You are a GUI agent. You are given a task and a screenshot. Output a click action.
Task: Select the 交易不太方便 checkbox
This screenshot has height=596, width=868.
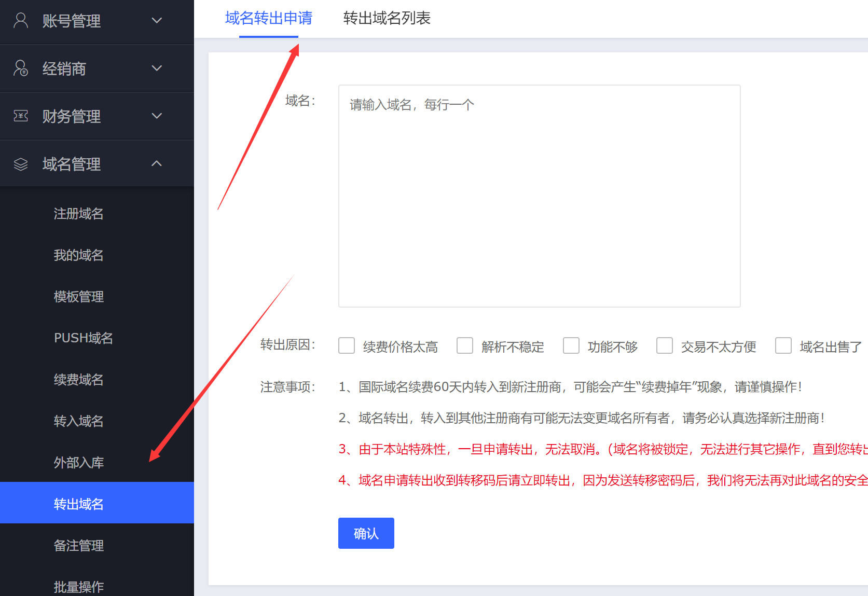click(x=665, y=346)
